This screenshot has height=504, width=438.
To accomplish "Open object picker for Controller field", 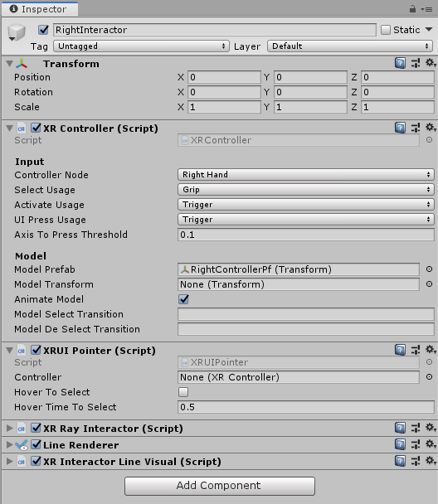I will point(429,376).
